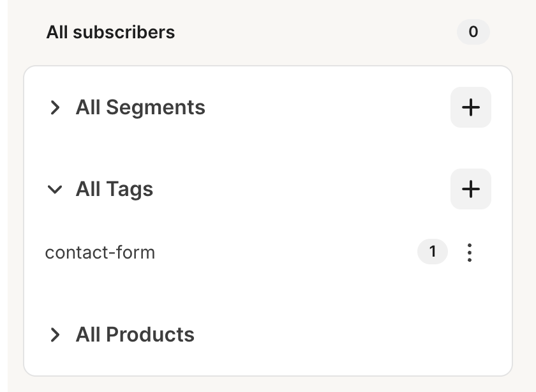Open the three-dot menu for contact-form
536x392 pixels.
(470, 253)
